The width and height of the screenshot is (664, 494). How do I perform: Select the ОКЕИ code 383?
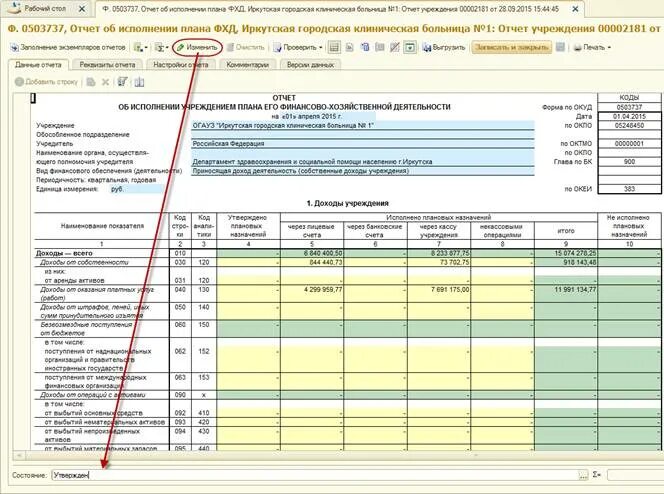(x=629, y=189)
